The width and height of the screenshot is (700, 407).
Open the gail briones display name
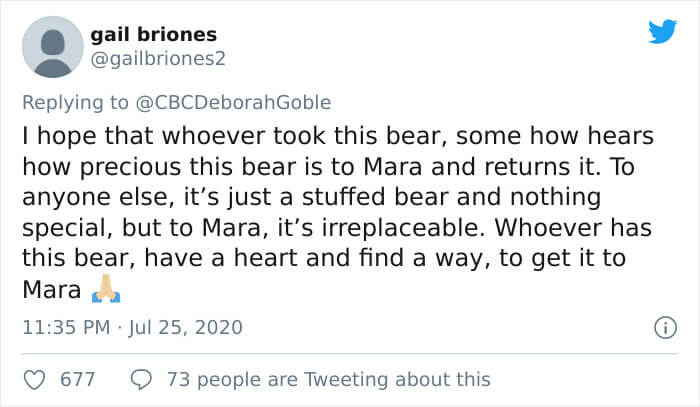[154, 35]
